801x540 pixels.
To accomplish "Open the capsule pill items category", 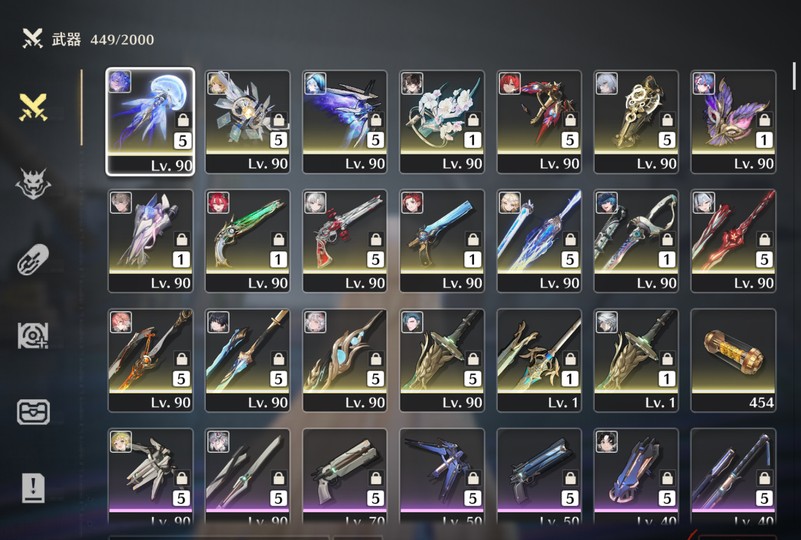I will 33,260.
